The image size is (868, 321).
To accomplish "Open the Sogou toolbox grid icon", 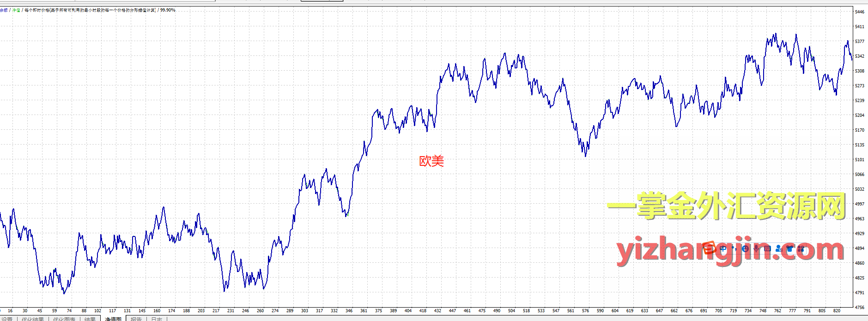I will coord(801,248).
